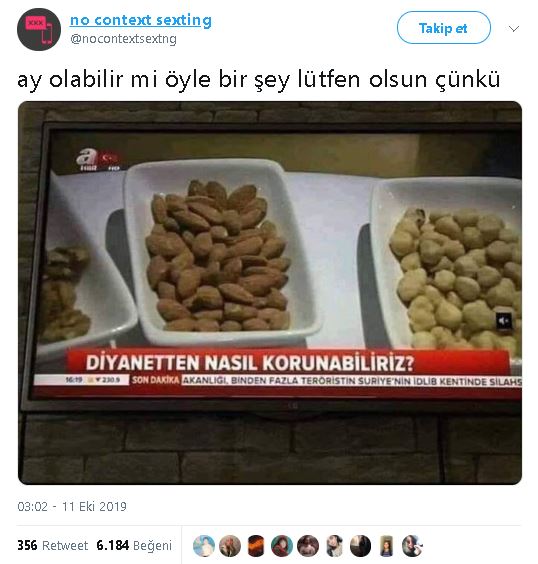538x564 pixels.
Task: Open liker avatar with light blue background
Action: point(204,546)
